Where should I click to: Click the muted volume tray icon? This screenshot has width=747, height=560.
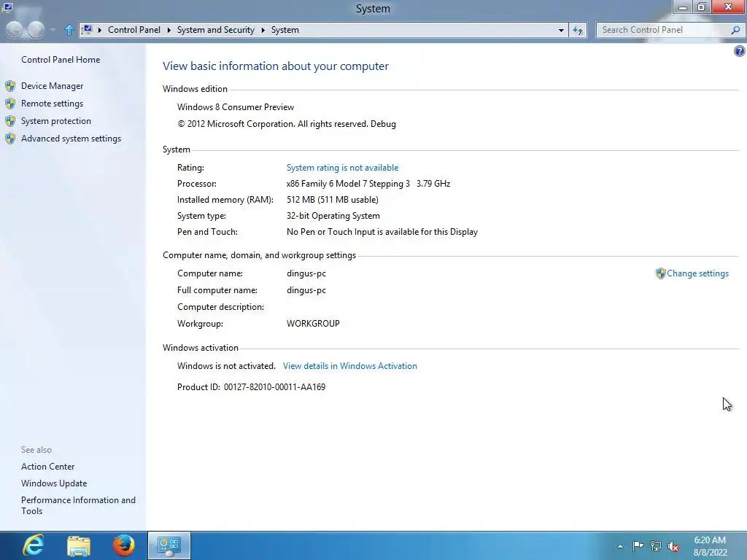coord(673,546)
